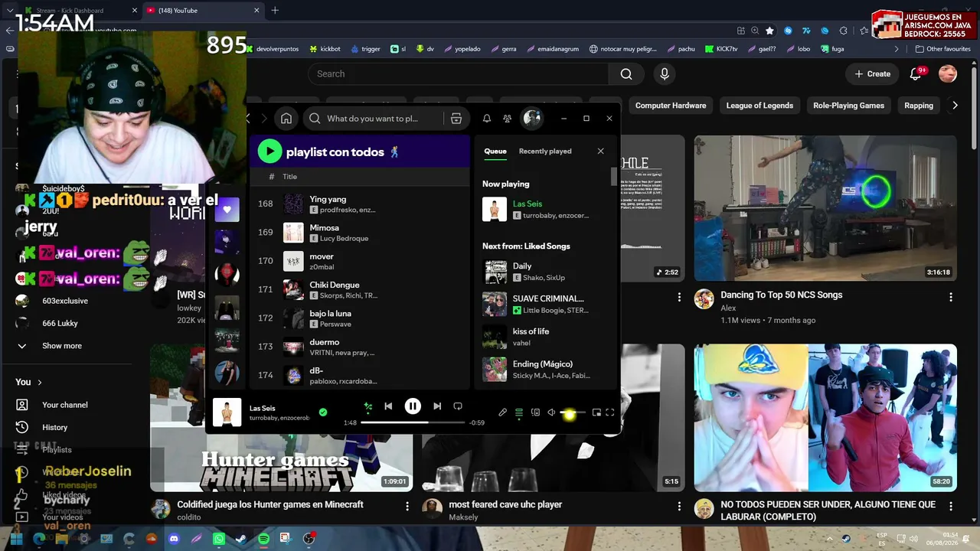Filter YouTube by Role-Playing Games
The width and height of the screenshot is (980, 551).
coord(848,106)
